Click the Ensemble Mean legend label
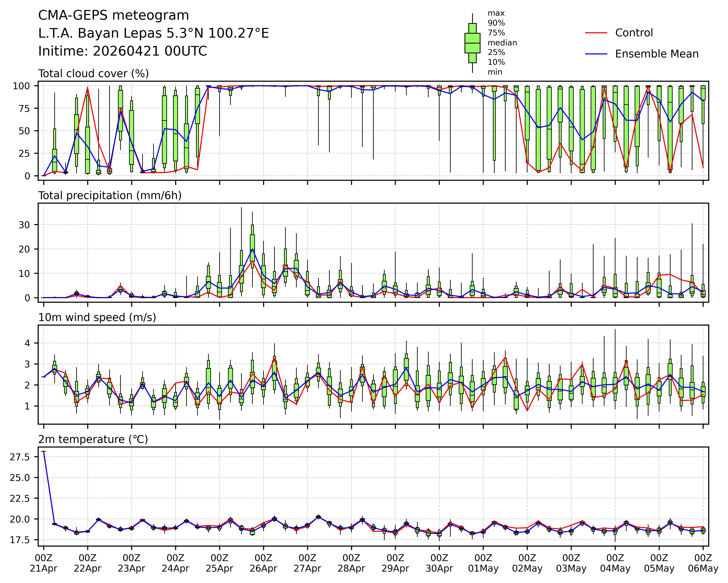This screenshot has height=583, width=728. [656, 54]
